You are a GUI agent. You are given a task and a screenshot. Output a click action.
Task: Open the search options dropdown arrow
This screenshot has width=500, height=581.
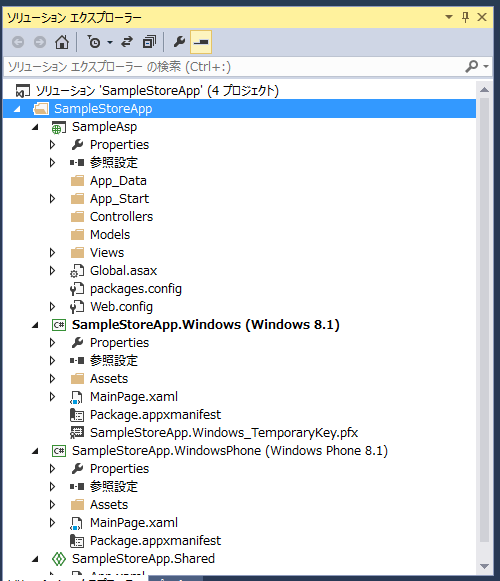click(x=486, y=67)
